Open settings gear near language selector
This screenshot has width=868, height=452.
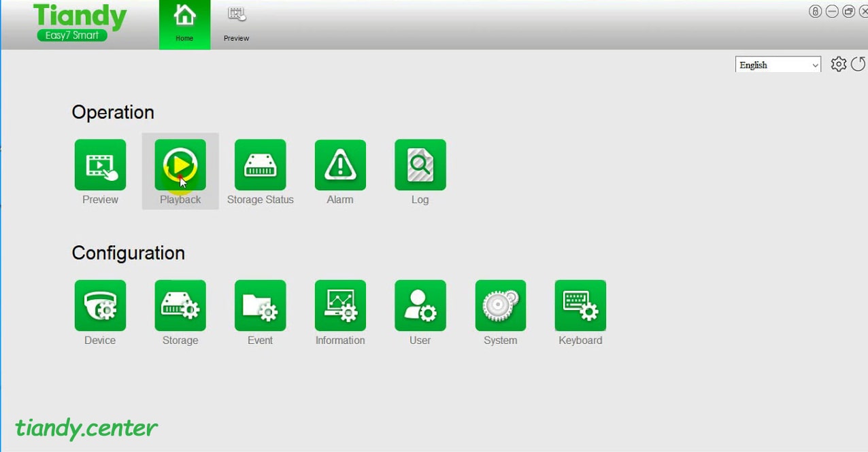(839, 64)
